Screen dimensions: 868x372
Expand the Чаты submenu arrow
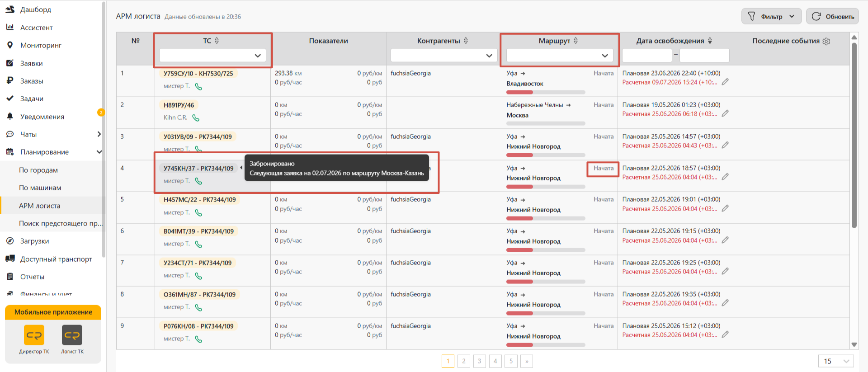(x=99, y=134)
